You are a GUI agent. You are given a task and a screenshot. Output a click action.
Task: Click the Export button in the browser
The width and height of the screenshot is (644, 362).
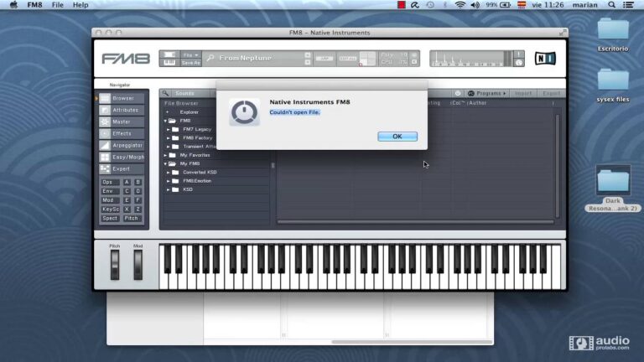(551, 94)
